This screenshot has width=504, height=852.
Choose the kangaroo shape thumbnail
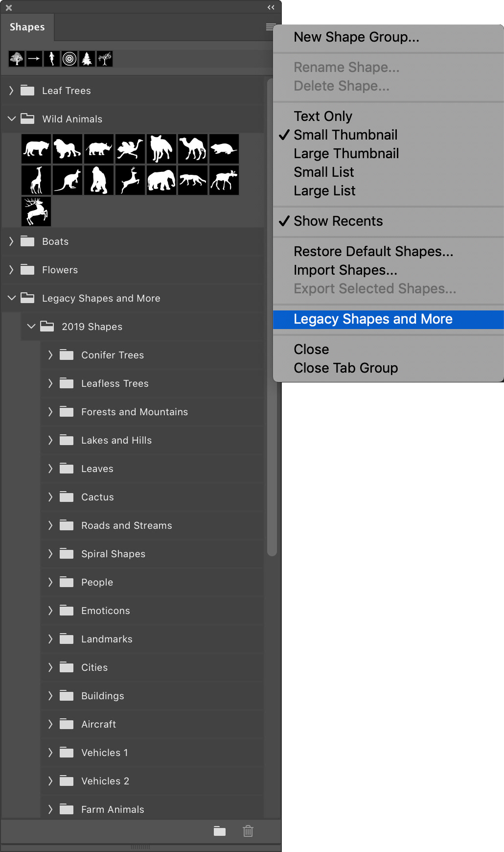coord(68,180)
